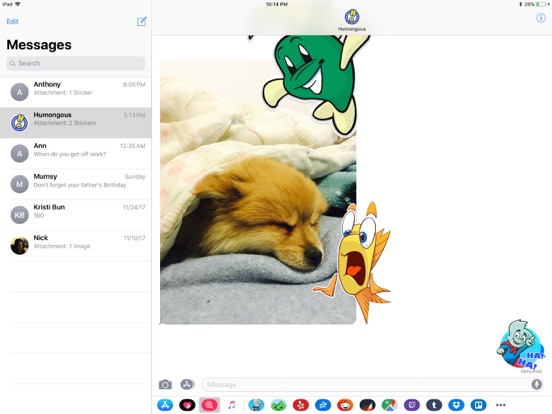This screenshot has height=414, width=552.
Task: Open the Twitch app in drawer
Action: tap(412, 405)
